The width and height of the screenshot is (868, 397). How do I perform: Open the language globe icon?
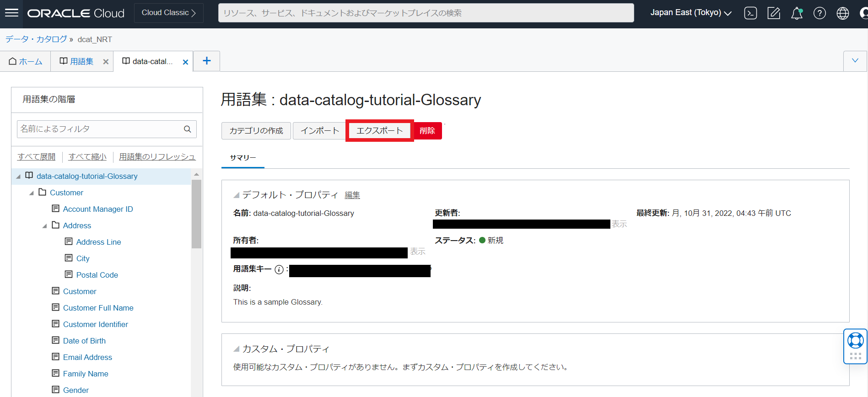[x=842, y=13]
